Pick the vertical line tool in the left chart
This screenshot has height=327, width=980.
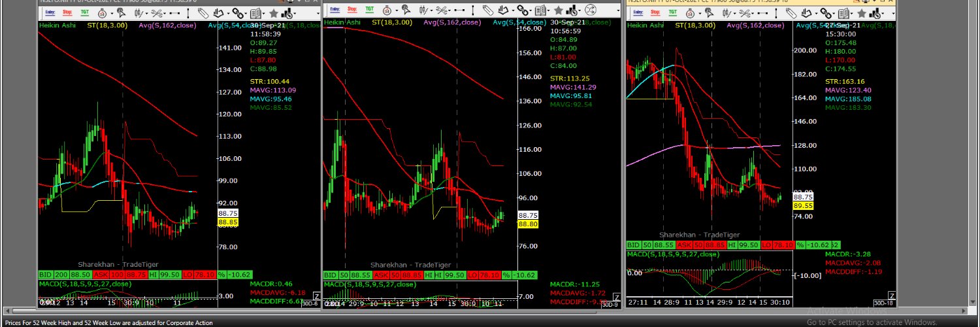click(x=188, y=13)
